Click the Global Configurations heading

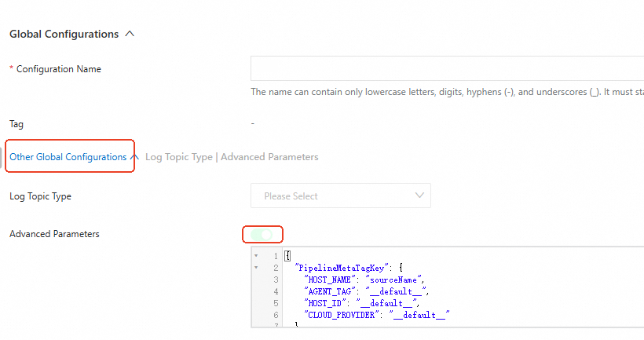(x=64, y=34)
